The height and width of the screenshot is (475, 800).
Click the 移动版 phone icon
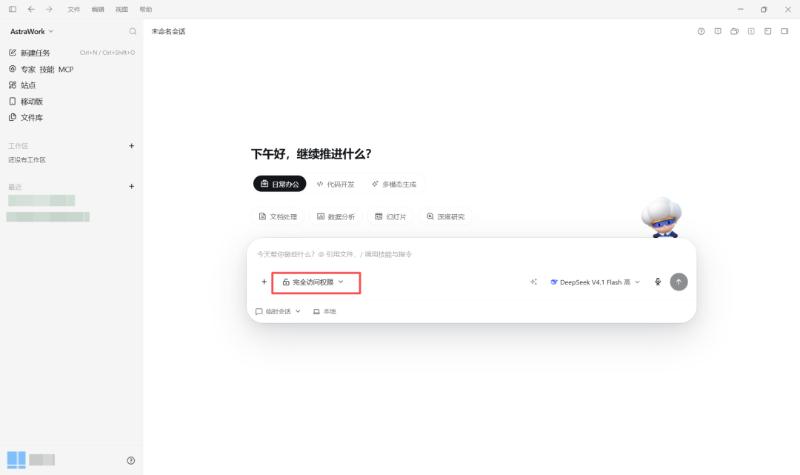13,101
